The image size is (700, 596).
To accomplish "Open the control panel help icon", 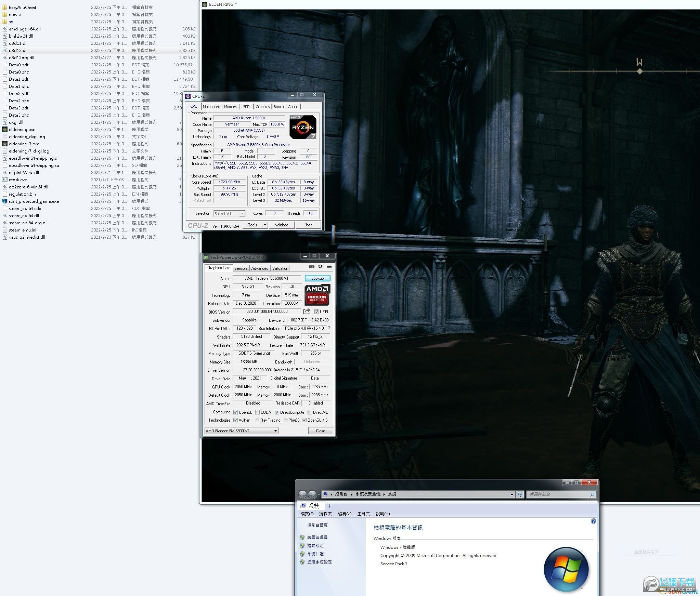I will [x=593, y=521].
